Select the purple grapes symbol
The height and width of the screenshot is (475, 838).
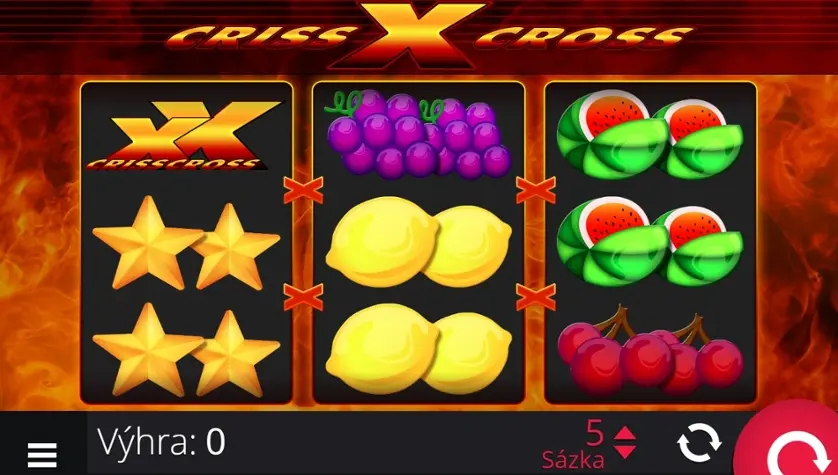(x=417, y=134)
